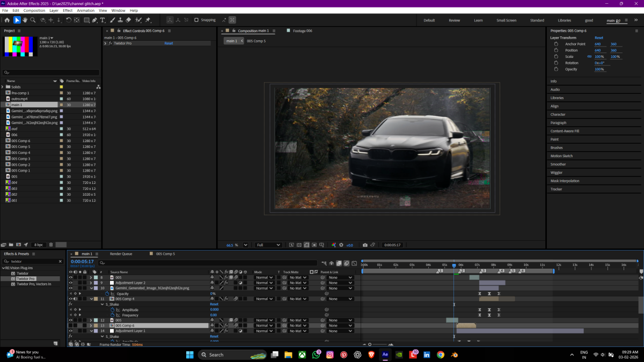Expand the Solids folder in Project panel

point(3,87)
